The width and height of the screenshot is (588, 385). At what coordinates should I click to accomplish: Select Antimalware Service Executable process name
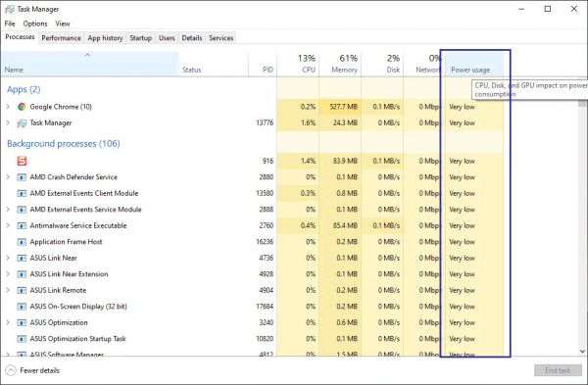78,225
